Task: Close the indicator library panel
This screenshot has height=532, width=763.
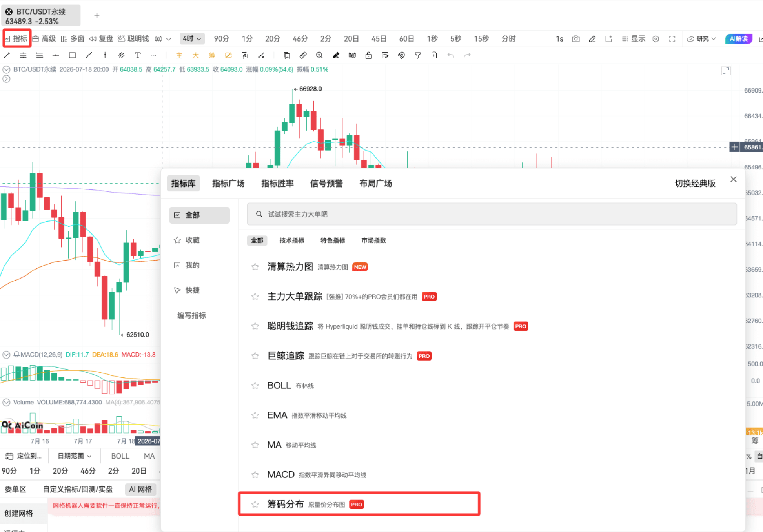Action: point(734,179)
